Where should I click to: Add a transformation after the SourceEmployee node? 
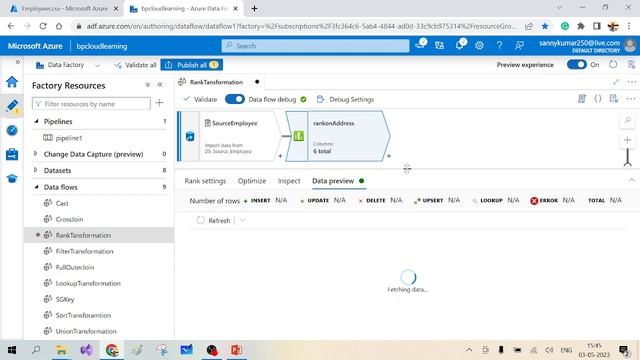pos(280,156)
